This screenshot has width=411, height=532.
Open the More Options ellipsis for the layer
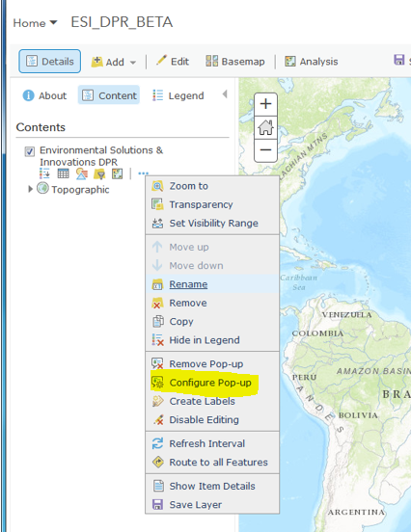[x=144, y=173]
